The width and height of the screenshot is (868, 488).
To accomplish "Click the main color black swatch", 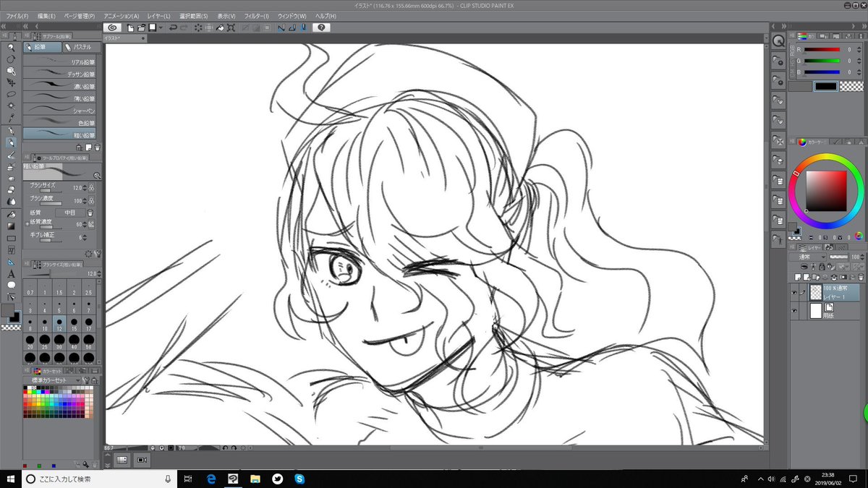I will click(x=826, y=86).
